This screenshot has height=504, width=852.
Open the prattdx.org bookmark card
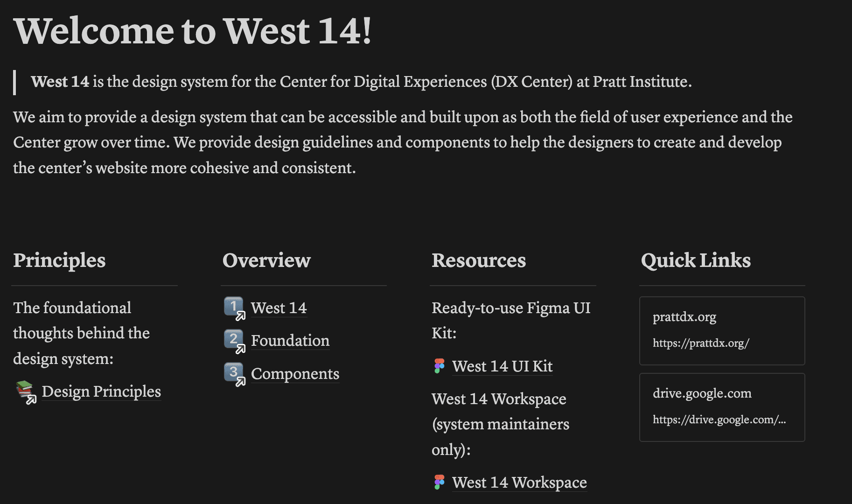click(x=722, y=331)
